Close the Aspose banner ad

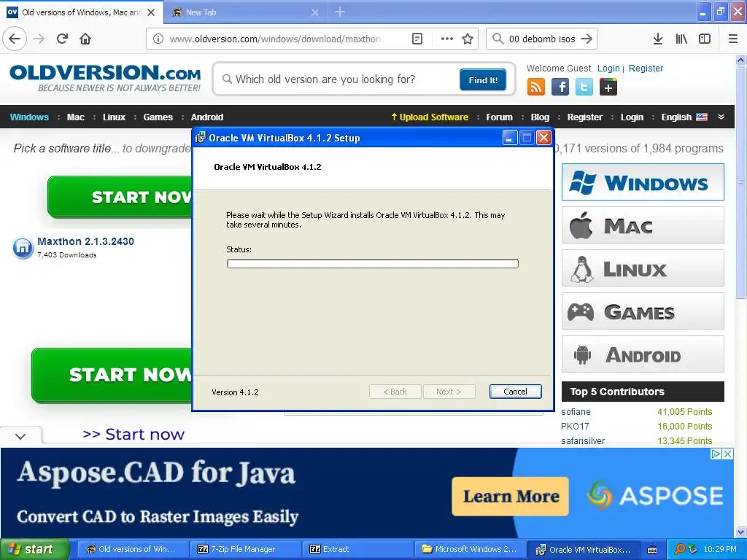pos(727,454)
